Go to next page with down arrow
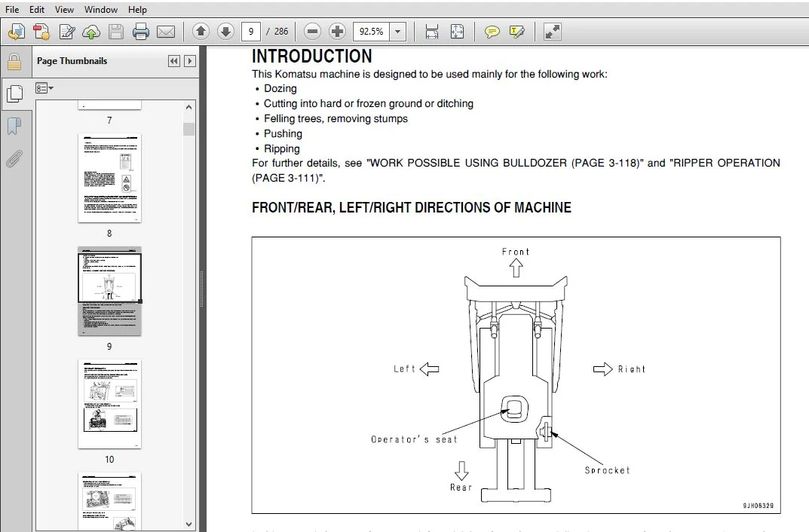Screen dimensions: 809x532 (225, 32)
